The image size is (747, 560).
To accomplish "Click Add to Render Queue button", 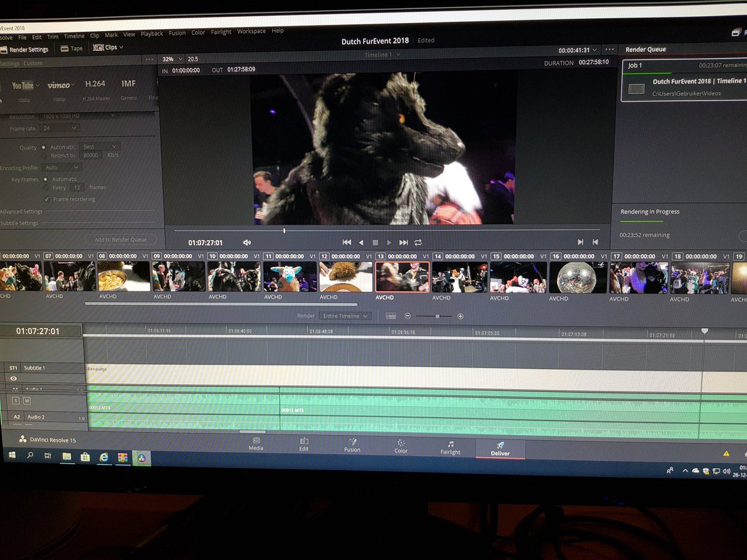I will [121, 240].
